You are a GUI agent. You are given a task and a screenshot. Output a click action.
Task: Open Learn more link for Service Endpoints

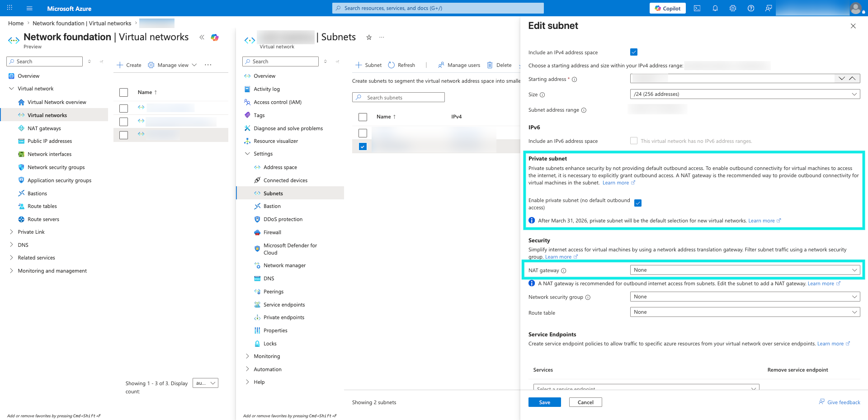[833, 344]
